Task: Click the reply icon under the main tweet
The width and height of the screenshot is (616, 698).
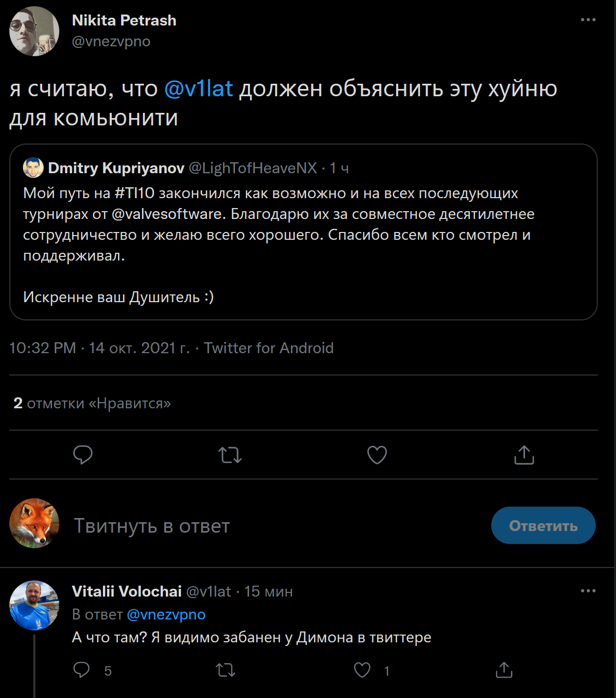Action: coord(83,455)
